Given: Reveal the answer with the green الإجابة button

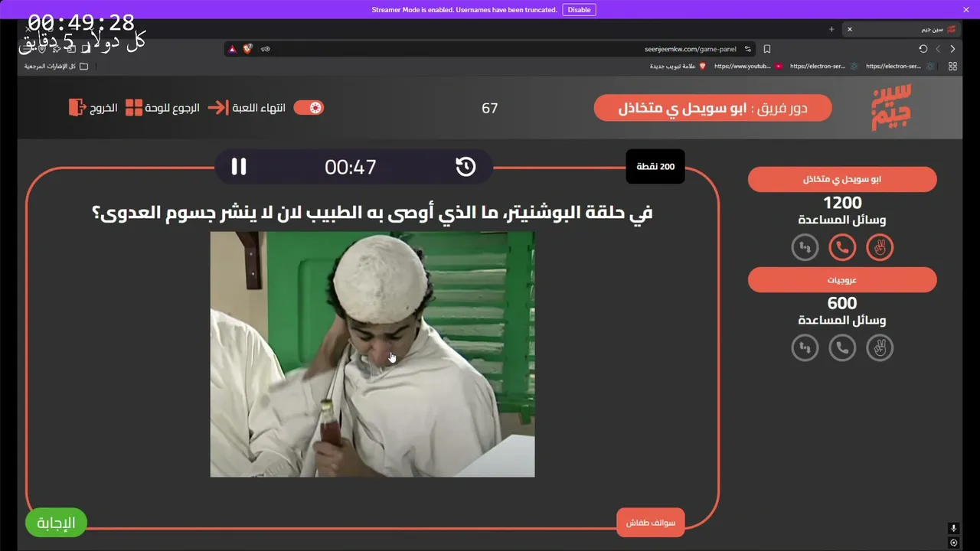Looking at the screenshot, I should (56, 523).
